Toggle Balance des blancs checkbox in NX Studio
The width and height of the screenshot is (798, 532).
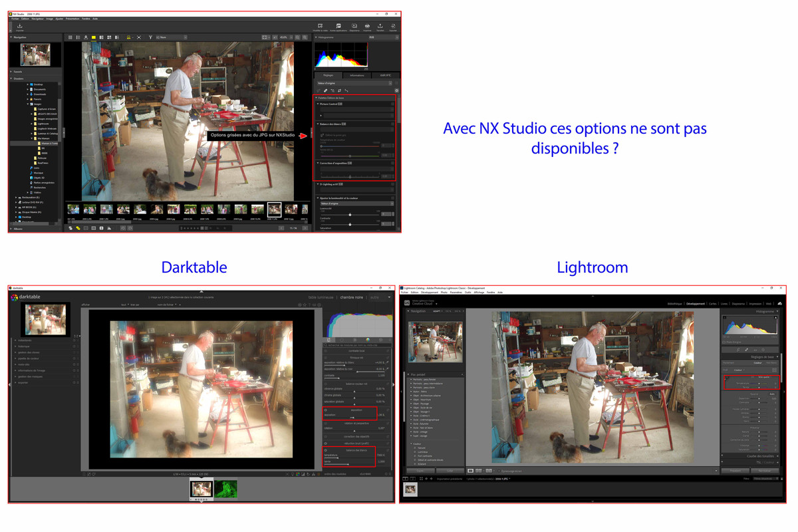tap(392, 124)
